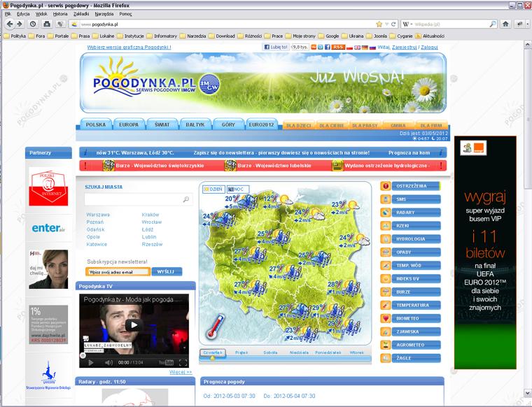This screenshot has height=407, width=532.
Task: Select the EURO2012 tab
Action: tap(261, 124)
